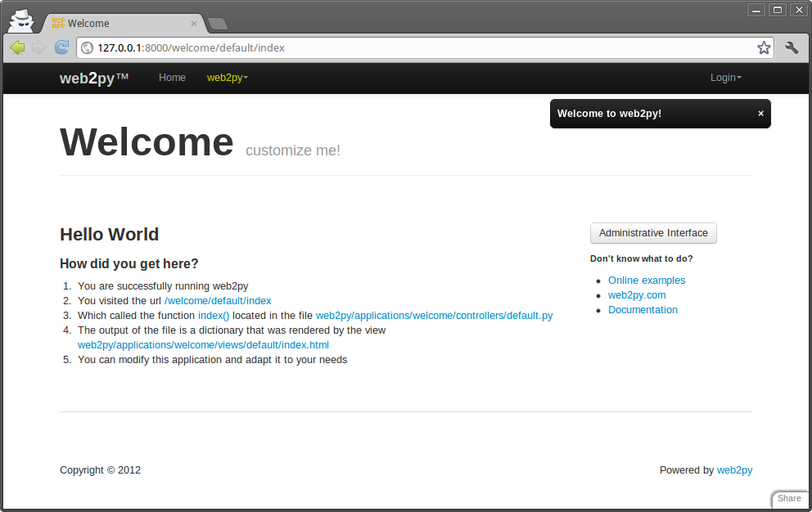The width and height of the screenshot is (812, 512).
Task: Open a new browser tab
Action: (217, 24)
